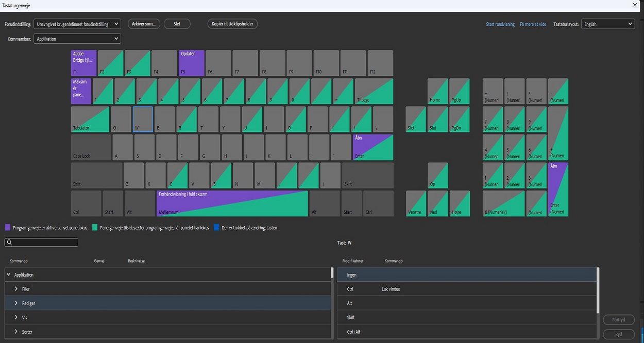Click the Maksimér panel key below F1
The image size is (644, 343).
[81, 91]
